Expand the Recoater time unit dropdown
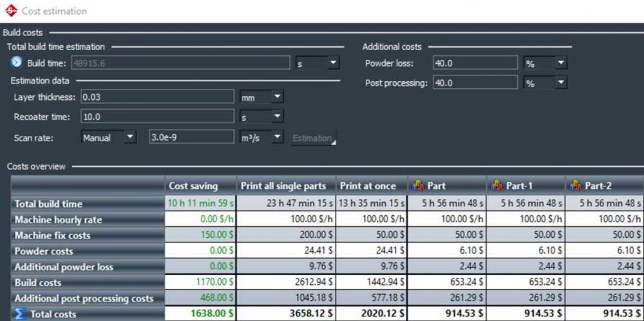Viewport: 644px width, 321px height. coord(276,117)
